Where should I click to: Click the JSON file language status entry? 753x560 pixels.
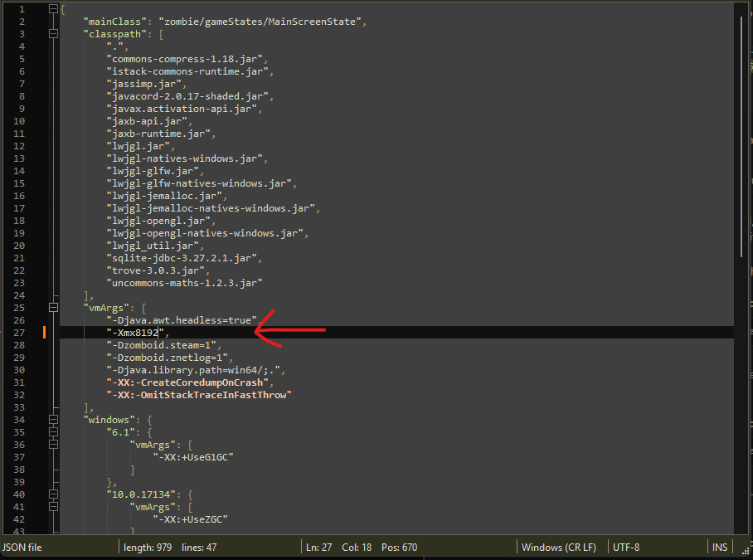(x=22, y=547)
